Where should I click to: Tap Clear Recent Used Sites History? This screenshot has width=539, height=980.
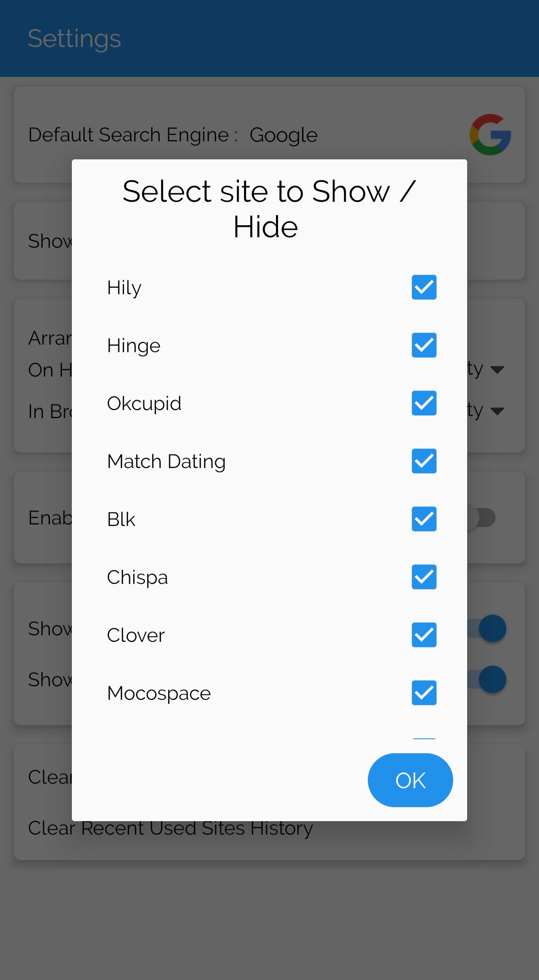click(x=171, y=828)
